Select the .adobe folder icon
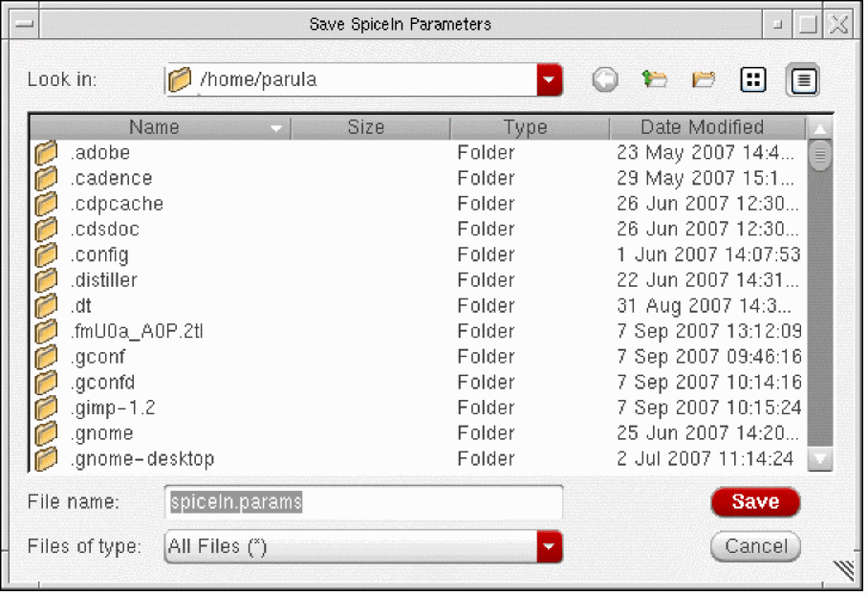Viewport: 868px width, 595px height. [x=46, y=153]
